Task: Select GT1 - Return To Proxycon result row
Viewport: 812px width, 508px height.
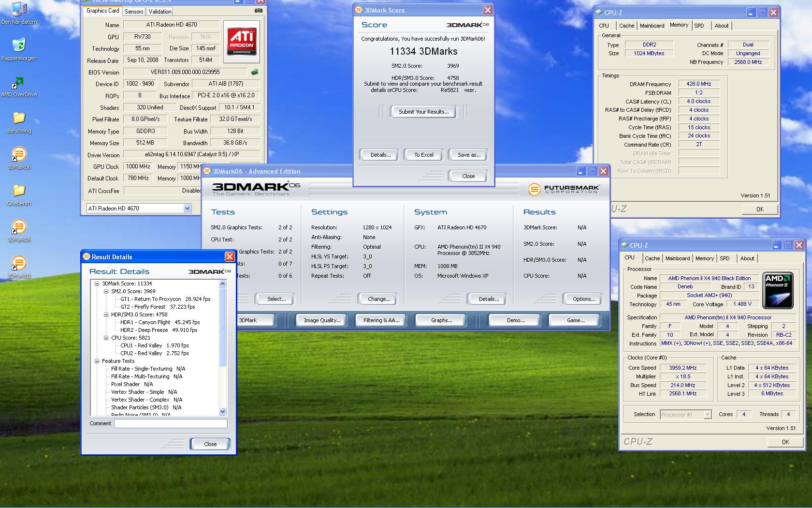Action: [x=165, y=299]
